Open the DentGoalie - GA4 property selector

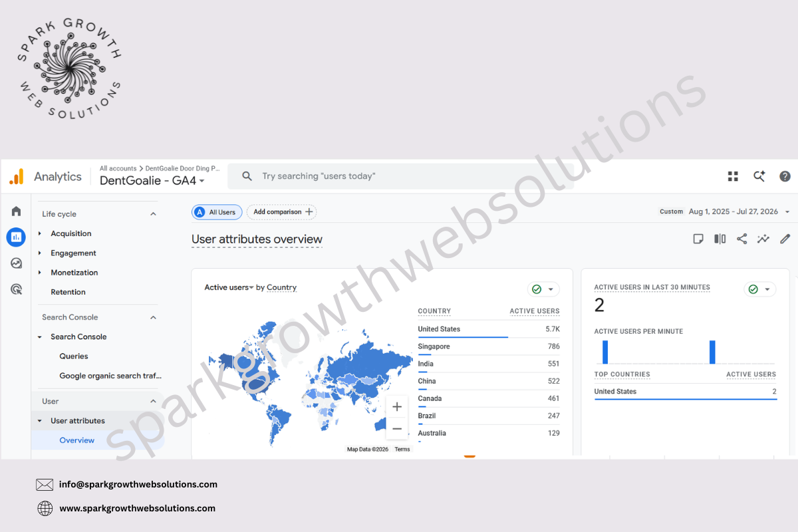152,181
